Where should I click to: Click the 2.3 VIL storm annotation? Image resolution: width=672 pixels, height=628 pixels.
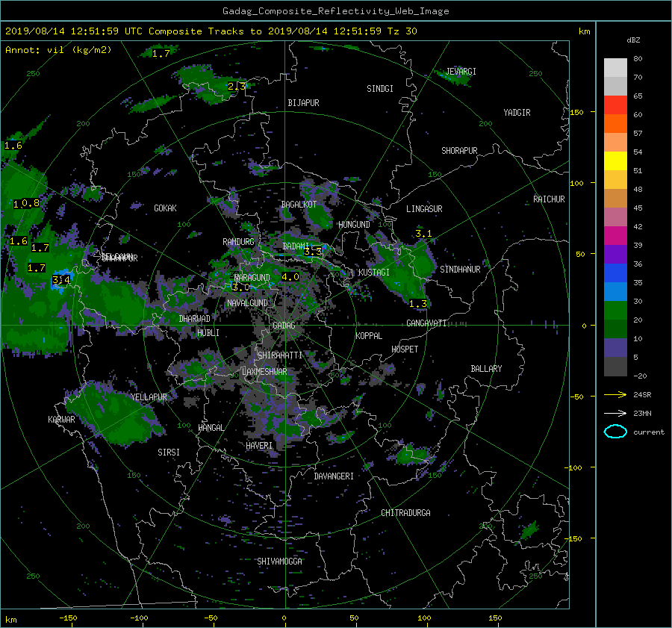(x=237, y=87)
